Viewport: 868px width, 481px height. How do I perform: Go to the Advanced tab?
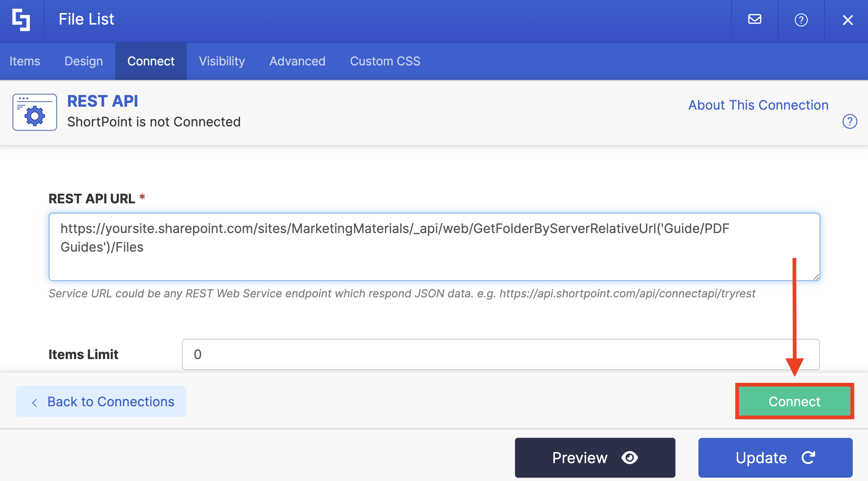point(297,61)
